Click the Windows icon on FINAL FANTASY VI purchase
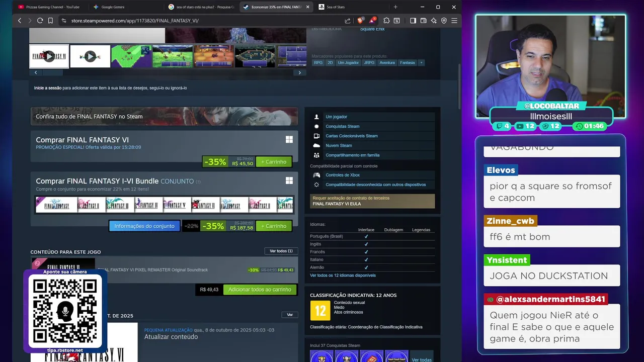 pyautogui.click(x=289, y=139)
